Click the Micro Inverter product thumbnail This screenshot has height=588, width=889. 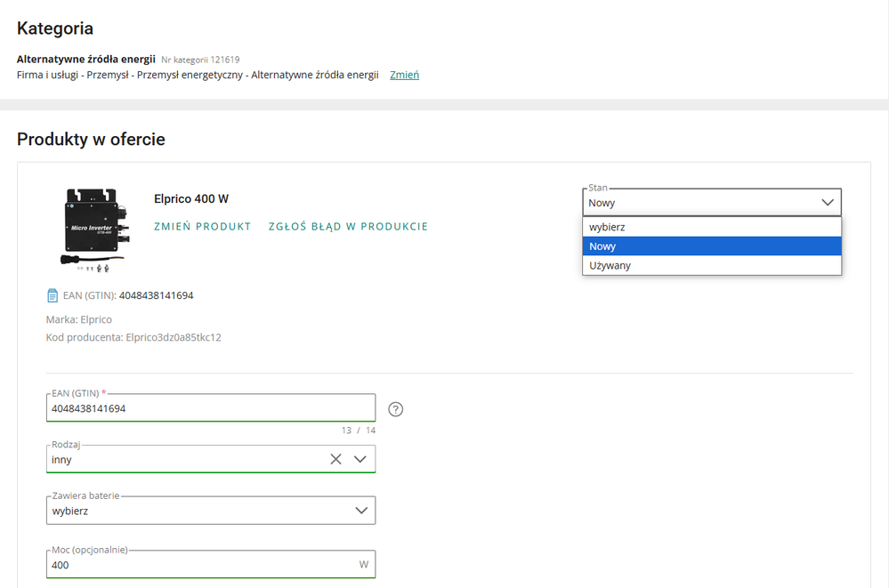click(x=92, y=228)
